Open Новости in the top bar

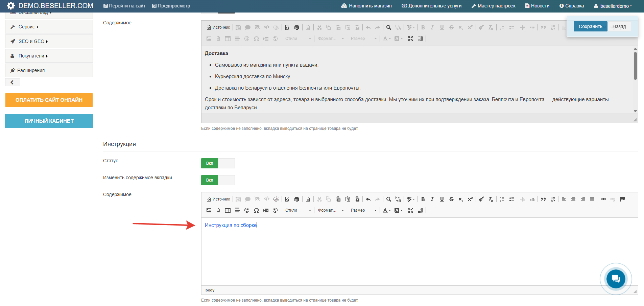click(537, 6)
